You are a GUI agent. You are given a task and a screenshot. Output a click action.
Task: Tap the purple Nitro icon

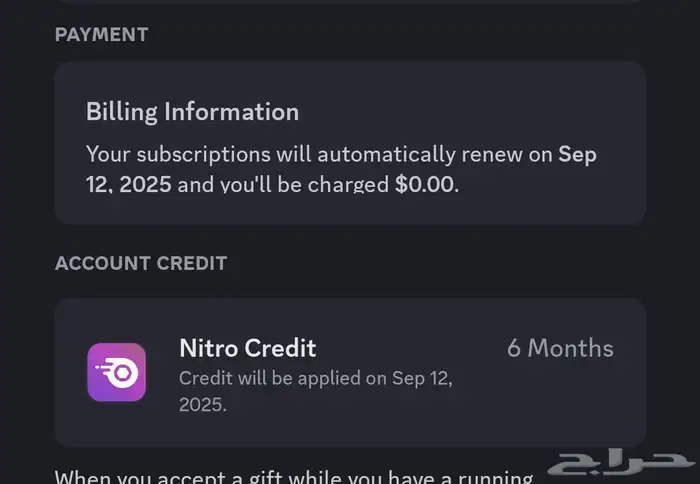tap(116, 372)
